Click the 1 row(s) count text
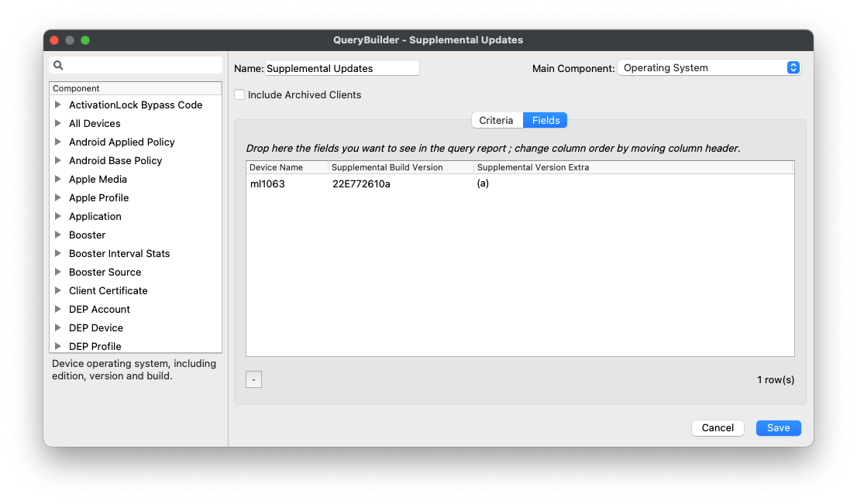The image size is (857, 504). click(x=776, y=379)
